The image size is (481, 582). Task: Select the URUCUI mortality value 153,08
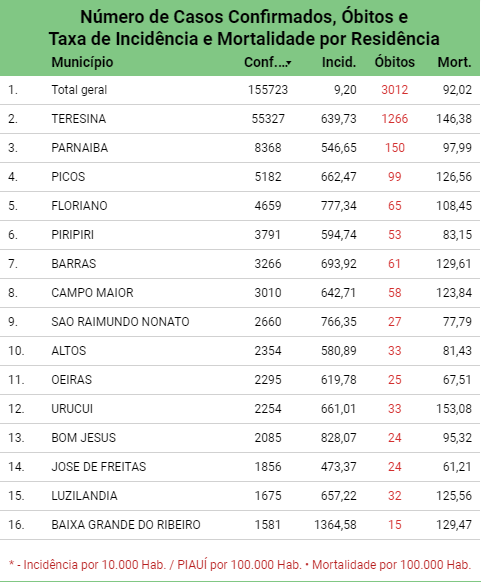[x=454, y=409]
